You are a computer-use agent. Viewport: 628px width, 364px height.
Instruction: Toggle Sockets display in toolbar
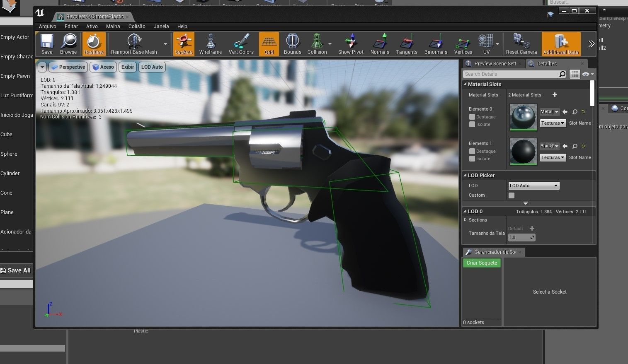pyautogui.click(x=184, y=44)
